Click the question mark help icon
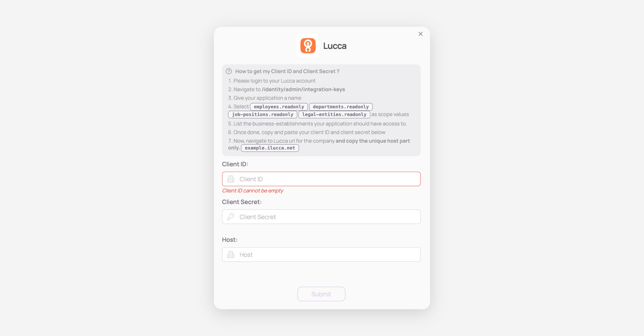Viewport: 644px width, 336px height. (x=229, y=71)
